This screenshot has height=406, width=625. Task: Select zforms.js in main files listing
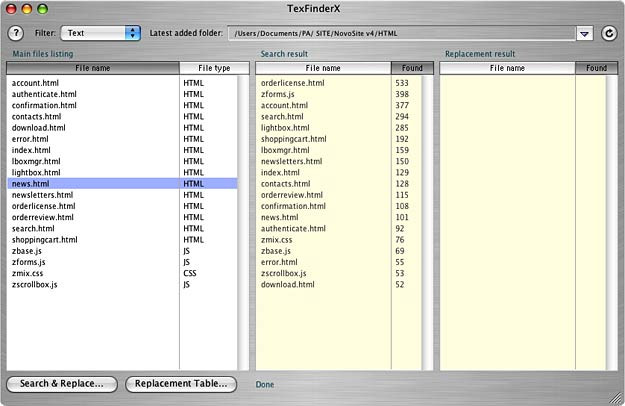click(x=28, y=262)
